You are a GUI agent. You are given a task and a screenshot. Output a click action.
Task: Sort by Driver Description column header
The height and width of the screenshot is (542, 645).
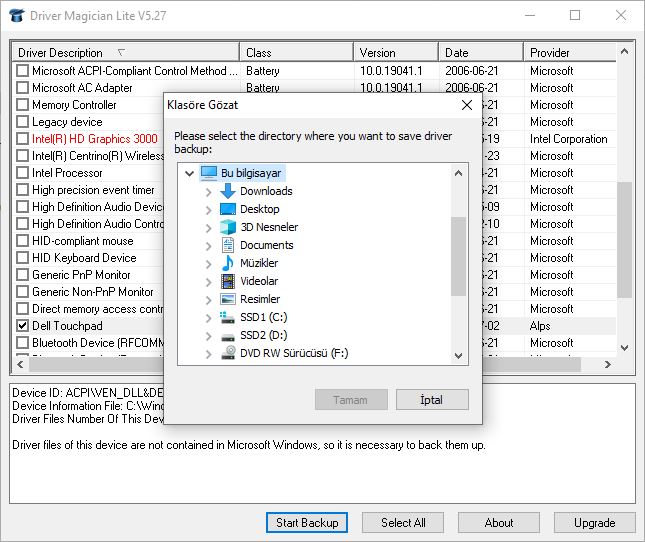pos(126,53)
